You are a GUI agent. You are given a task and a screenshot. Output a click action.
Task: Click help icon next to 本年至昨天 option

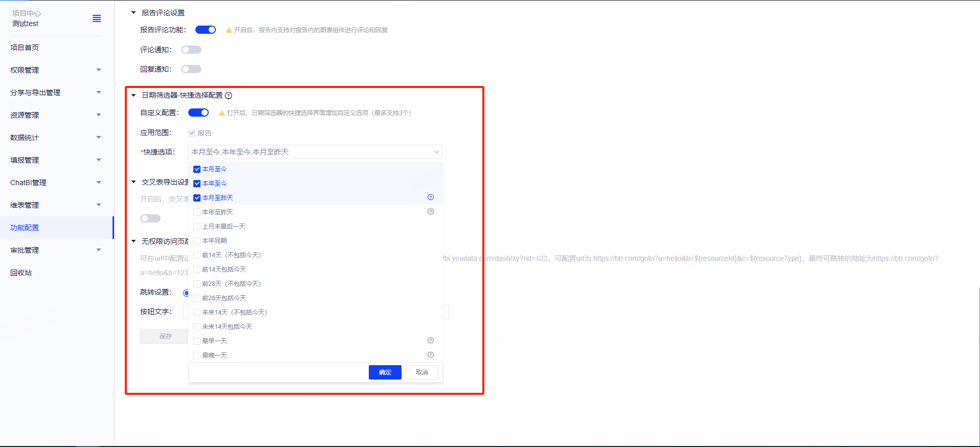click(431, 212)
